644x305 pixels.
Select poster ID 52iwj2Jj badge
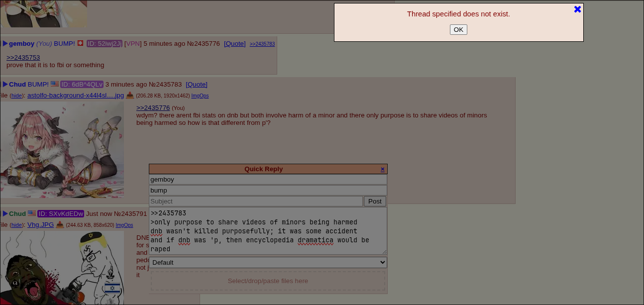pos(105,43)
